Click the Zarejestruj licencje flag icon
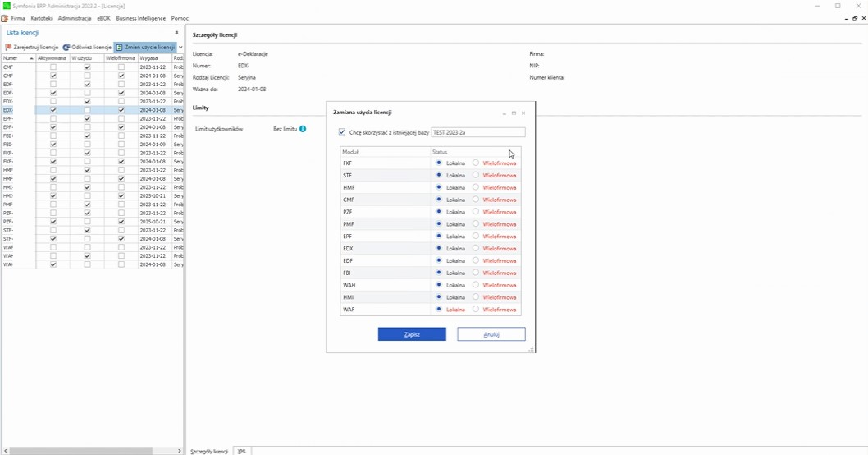868x455 pixels. click(8, 48)
